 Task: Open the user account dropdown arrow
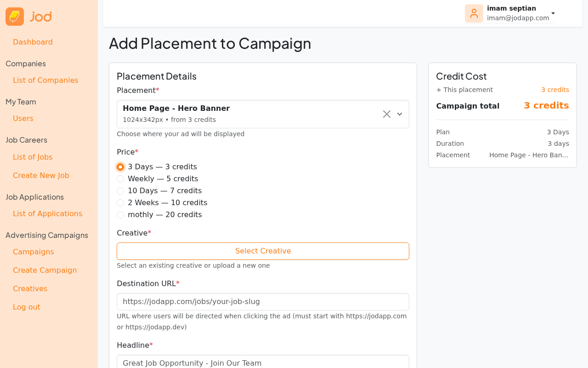pyautogui.click(x=553, y=13)
